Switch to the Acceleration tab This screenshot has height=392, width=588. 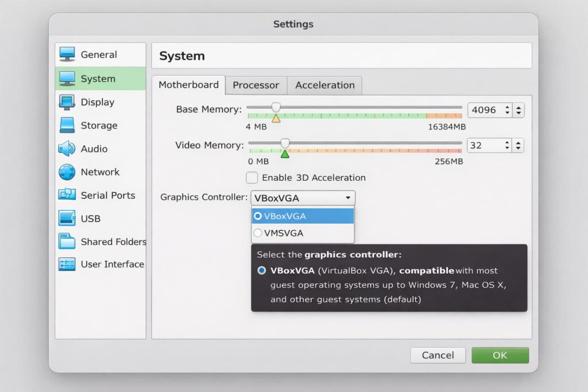click(x=324, y=85)
